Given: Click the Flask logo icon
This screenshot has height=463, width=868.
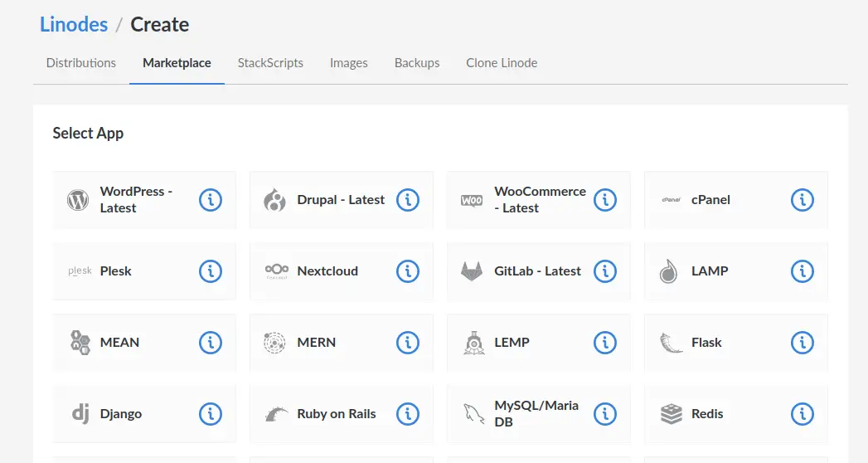Looking at the screenshot, I should pyautogui.click(x=671, y=342).
